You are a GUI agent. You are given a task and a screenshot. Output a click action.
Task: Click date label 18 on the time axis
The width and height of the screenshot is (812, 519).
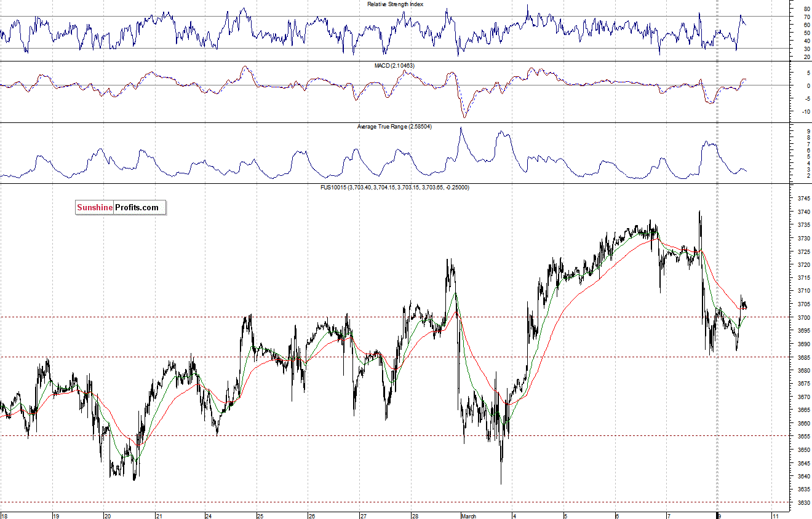pos(4,515)
